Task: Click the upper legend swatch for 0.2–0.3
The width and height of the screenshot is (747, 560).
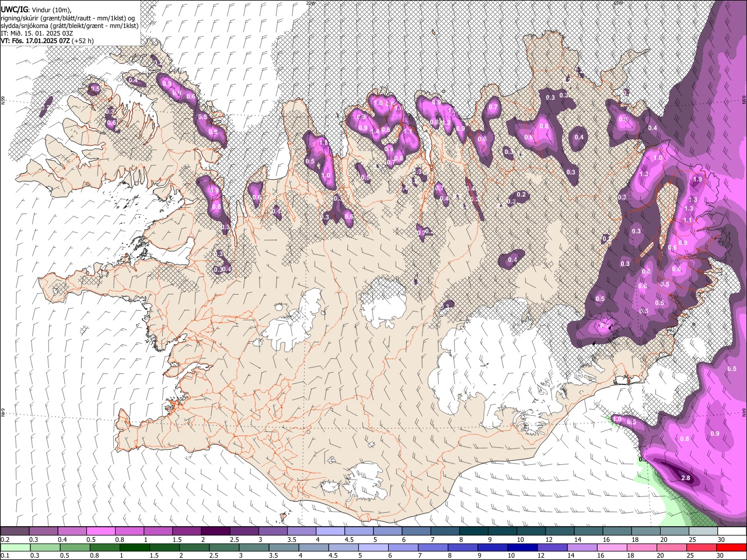Action: pyautogui.click(x=15, y=531)
